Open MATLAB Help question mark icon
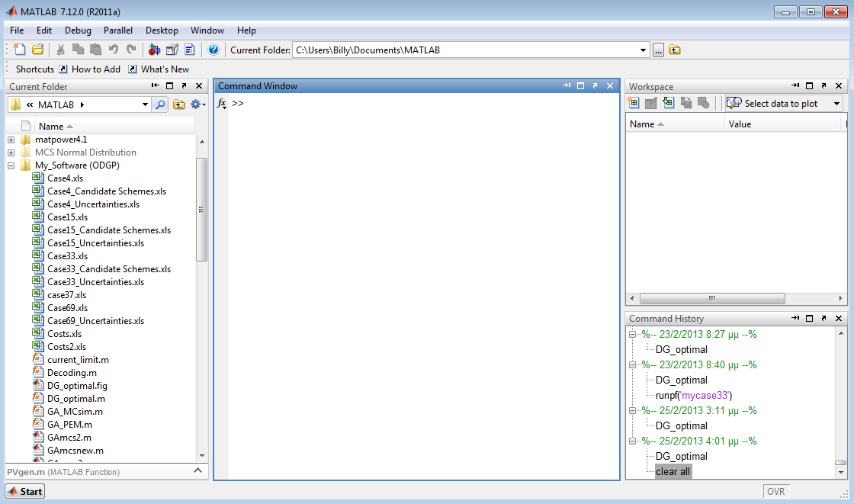The height and width of the screenshot is (504, 854). (x=213, y=50)
